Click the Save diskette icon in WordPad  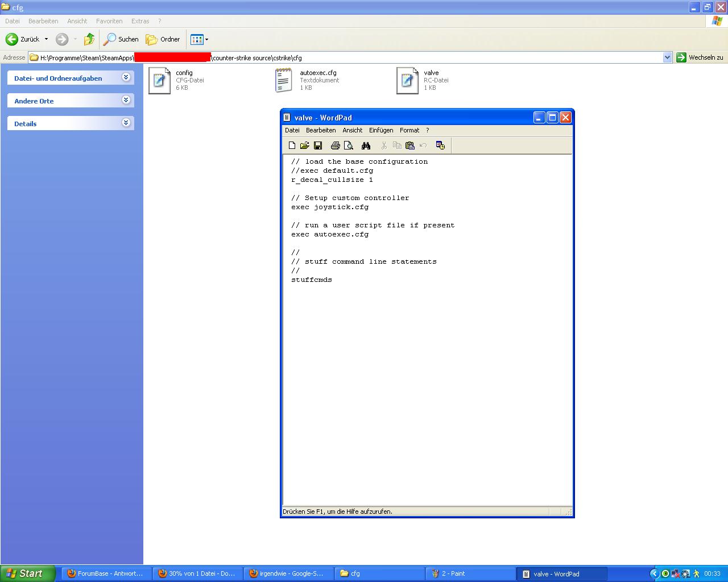pos(318,145)
